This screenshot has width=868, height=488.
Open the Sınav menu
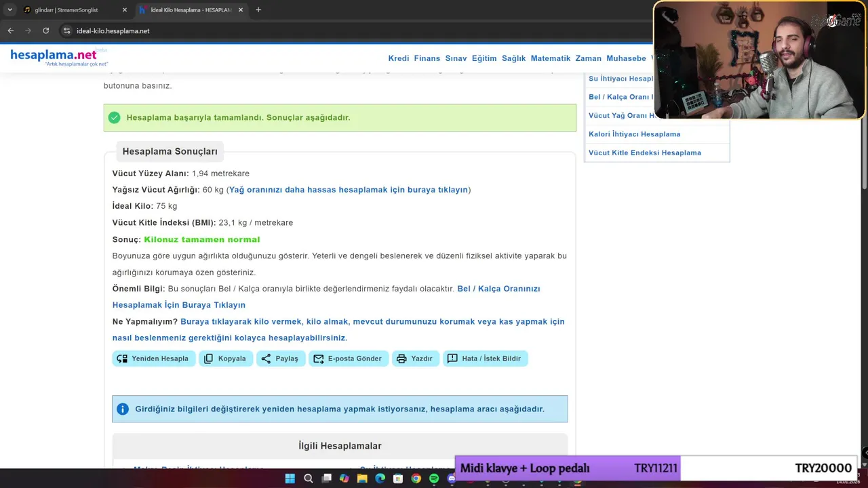pyautogui.click(x=456, y=58)
